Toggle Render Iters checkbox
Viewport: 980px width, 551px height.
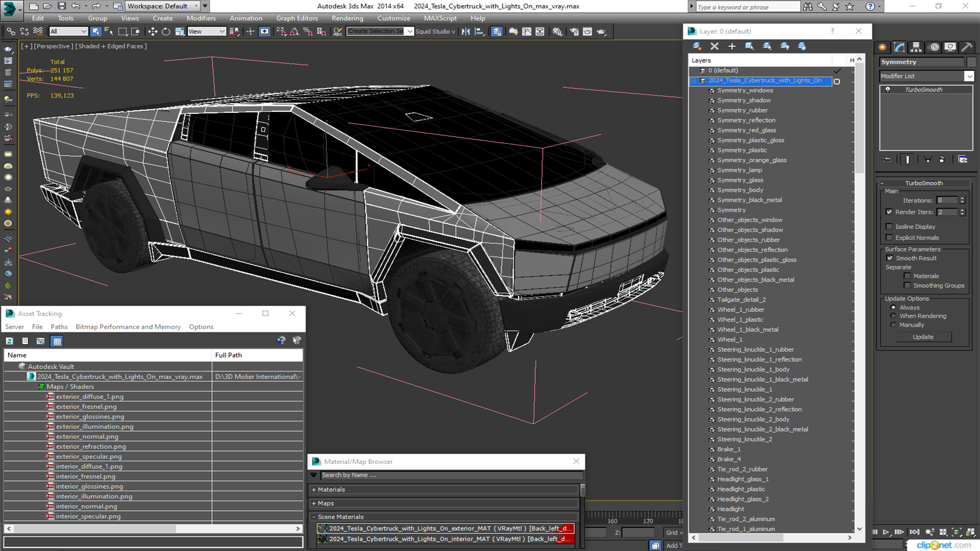[889, 212]
